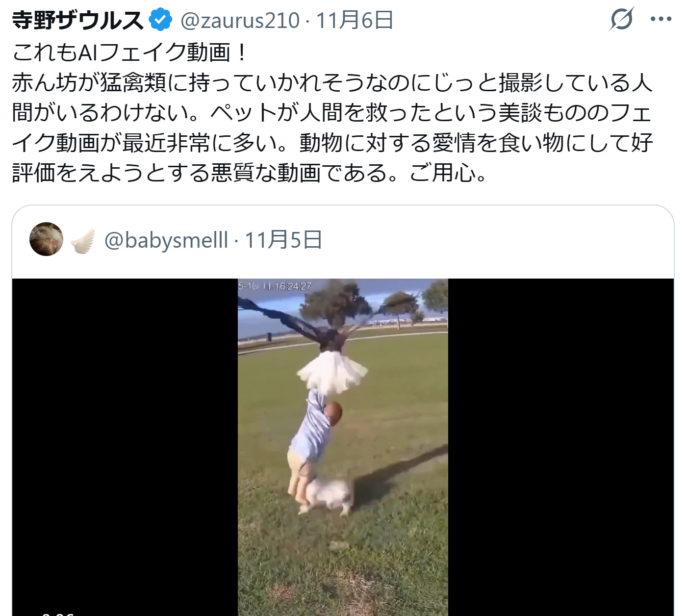The width and height of the screenshot is (686, 616).
Task: Open quoted post dated 11月5日
Action: (283, 240)
